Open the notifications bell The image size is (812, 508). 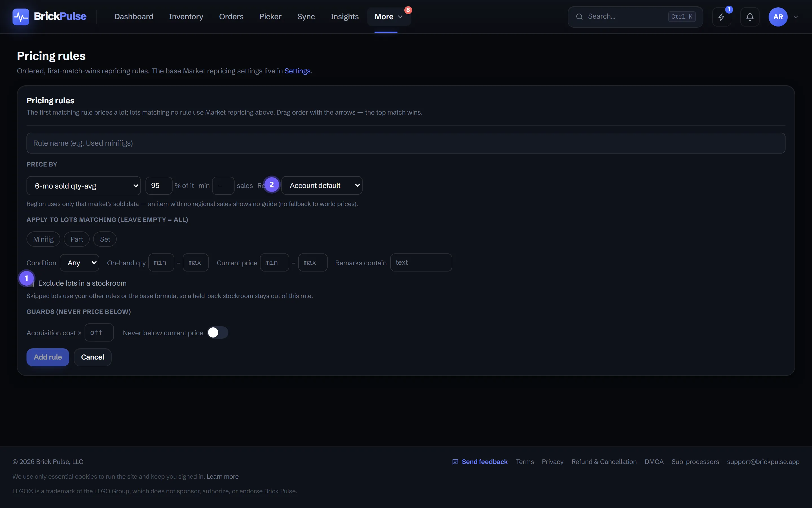pos(750,17)
